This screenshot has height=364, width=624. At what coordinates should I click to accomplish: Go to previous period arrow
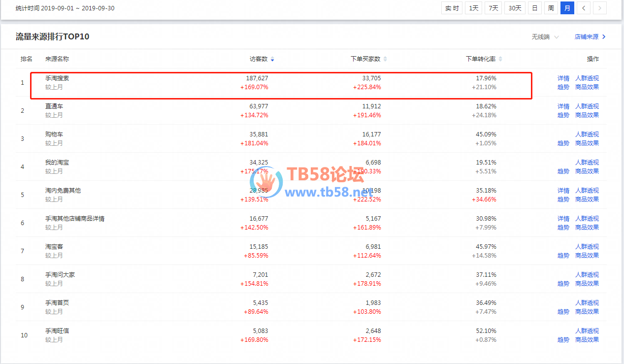584,8
